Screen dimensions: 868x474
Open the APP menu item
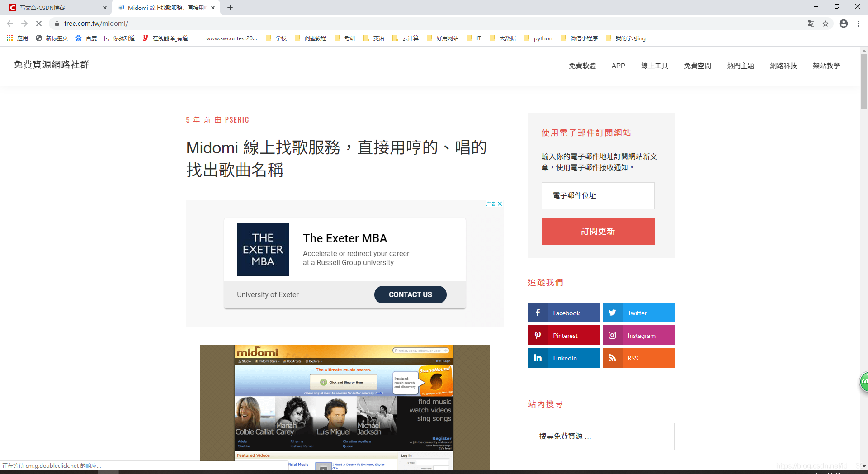click(618, 66)
